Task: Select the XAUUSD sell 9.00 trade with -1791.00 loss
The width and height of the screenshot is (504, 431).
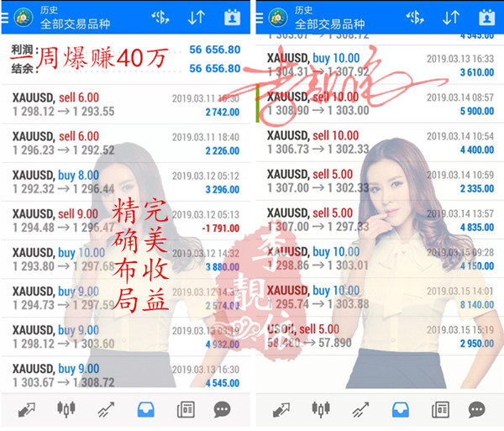Action: tap(126, 221)
